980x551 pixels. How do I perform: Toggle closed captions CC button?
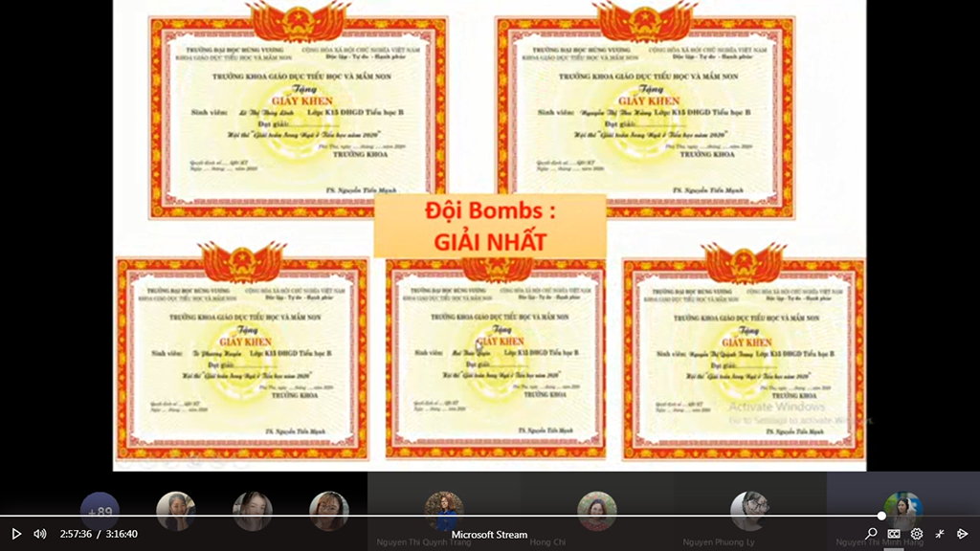tap(894, 534)
